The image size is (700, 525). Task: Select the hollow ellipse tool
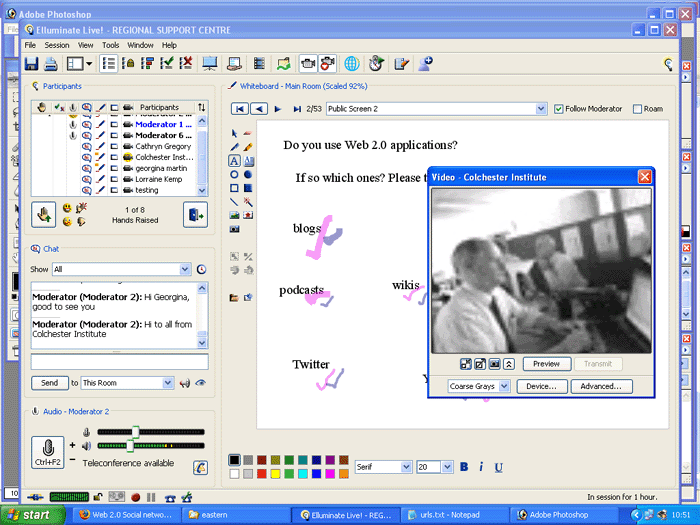[x=234, y=175]
